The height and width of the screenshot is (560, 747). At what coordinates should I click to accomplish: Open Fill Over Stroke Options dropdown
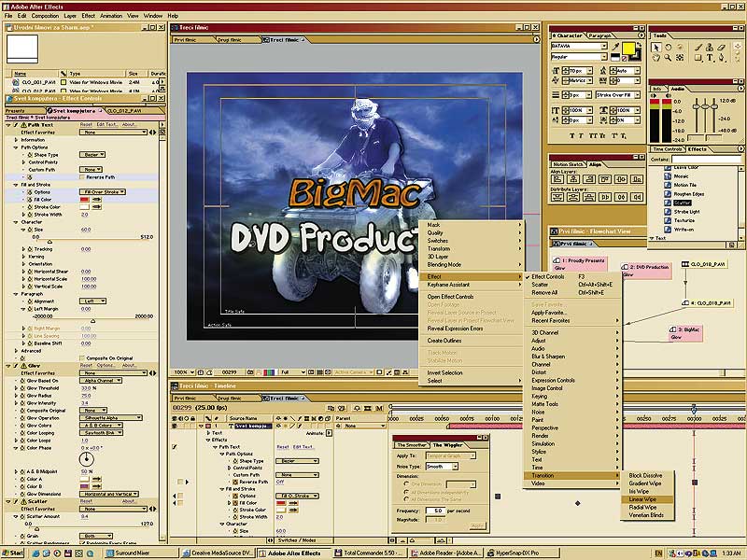click(x=103, y=192)
